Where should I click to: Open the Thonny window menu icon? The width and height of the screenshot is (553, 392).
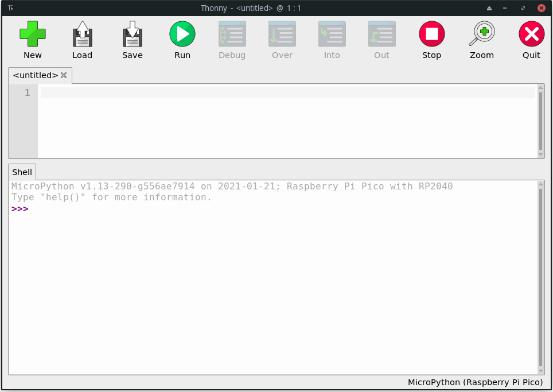[x=10, y=8]
